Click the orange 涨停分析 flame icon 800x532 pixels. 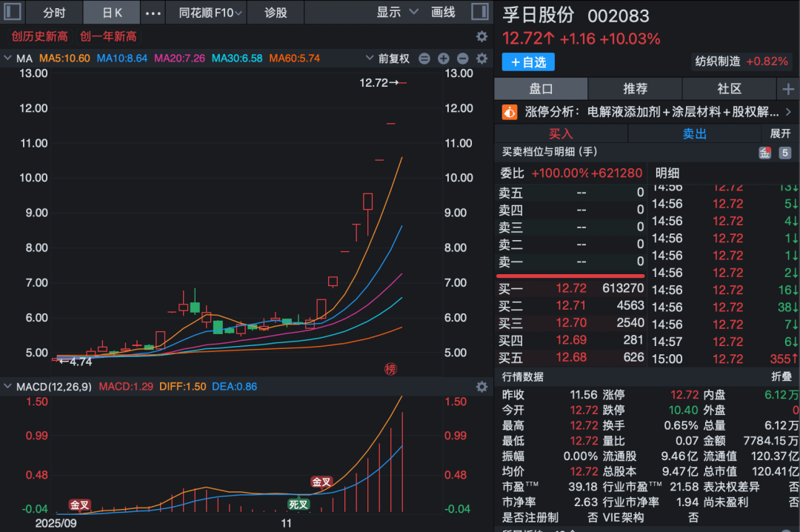pos(510,112)
